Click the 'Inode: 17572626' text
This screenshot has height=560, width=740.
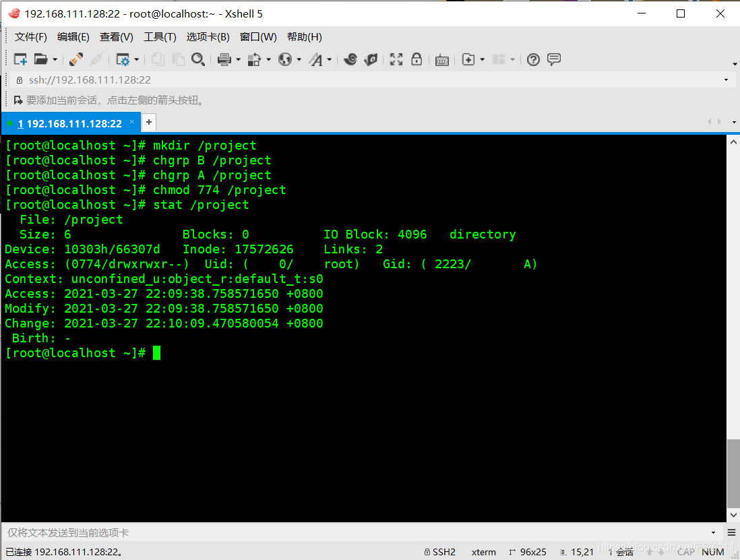click(x=238, y=249)
